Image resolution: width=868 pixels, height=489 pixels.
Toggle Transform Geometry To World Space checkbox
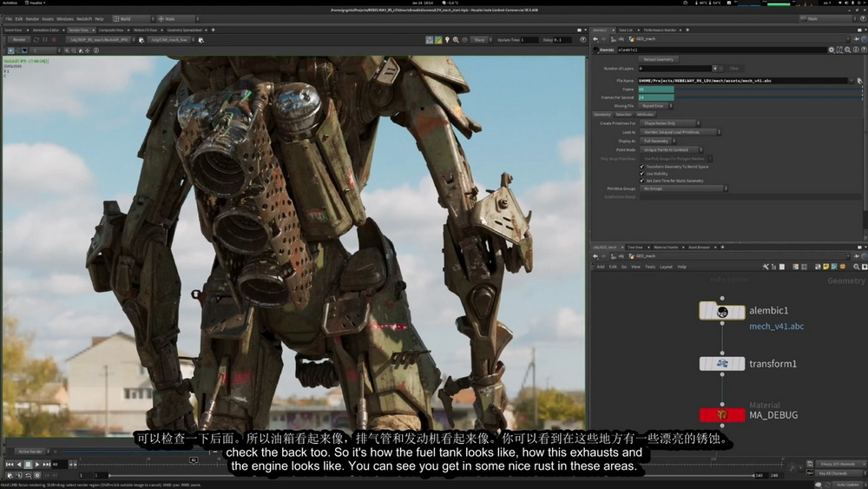pyautogui.click(x=642, y=167)
